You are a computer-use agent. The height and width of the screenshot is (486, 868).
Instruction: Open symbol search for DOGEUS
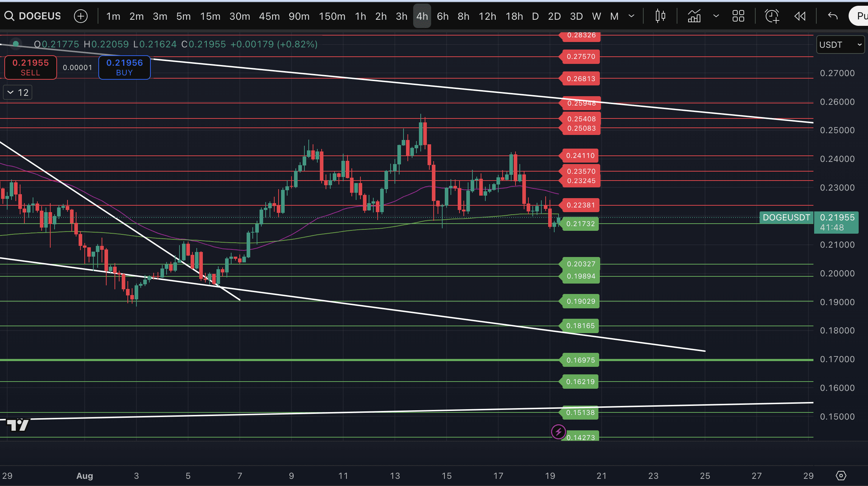click(x=33, y=16)
